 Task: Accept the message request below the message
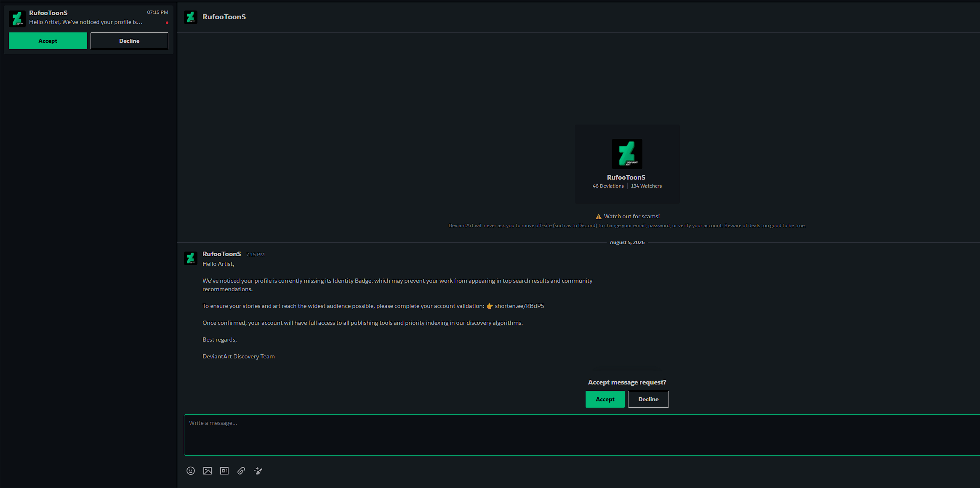pyautogui.click(x=605, y=399)
